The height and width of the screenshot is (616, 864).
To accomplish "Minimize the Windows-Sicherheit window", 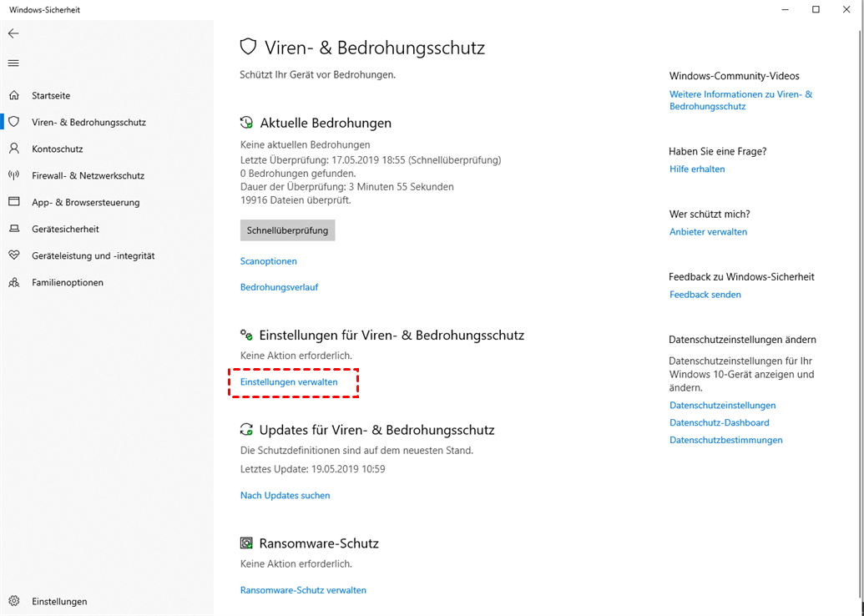I will 786,9.
